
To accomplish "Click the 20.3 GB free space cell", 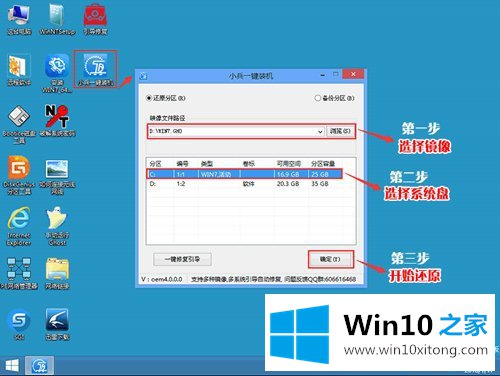I will click(x=288, y=184).
